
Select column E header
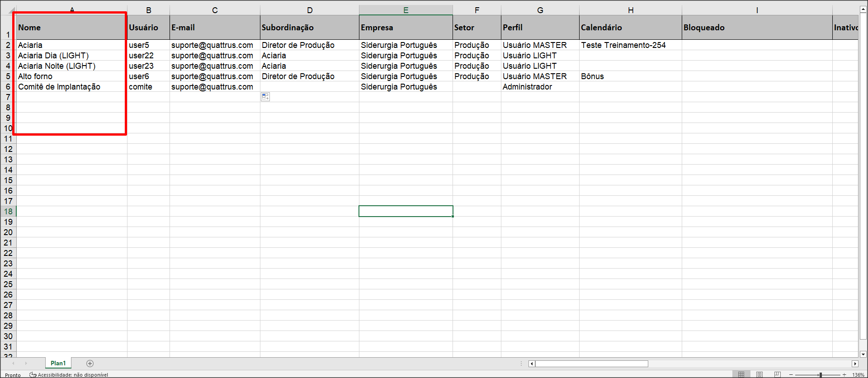(406, 10)
